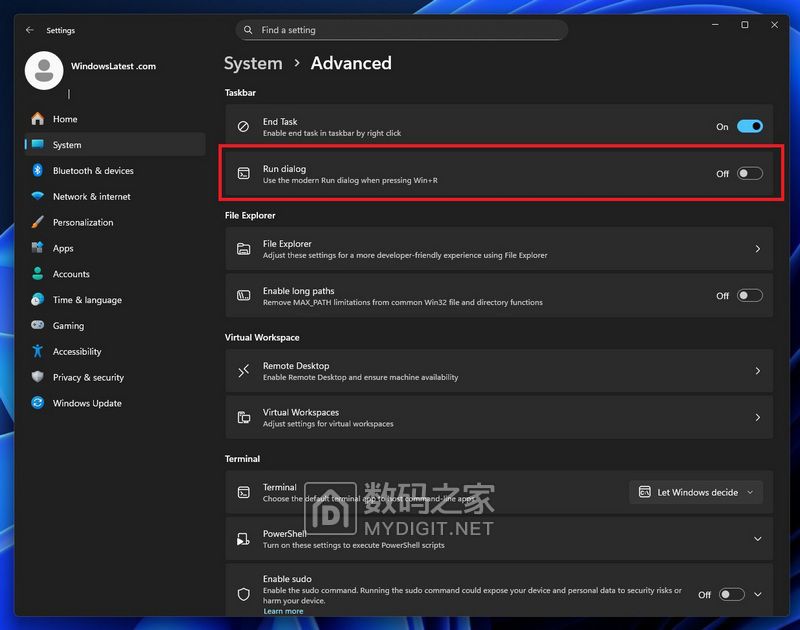Open the File Explorer settings chevron
Viewport: 800px width, 630px height.
click(758, 249)
